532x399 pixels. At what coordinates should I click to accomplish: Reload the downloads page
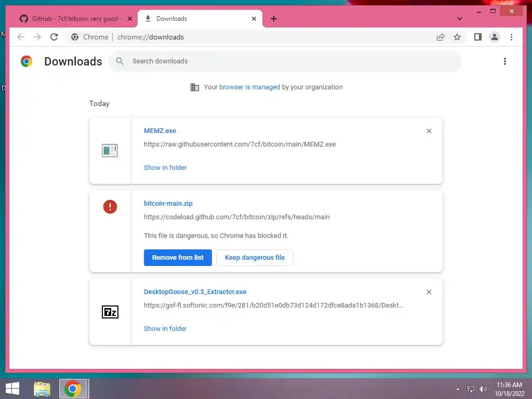[54, 37]
